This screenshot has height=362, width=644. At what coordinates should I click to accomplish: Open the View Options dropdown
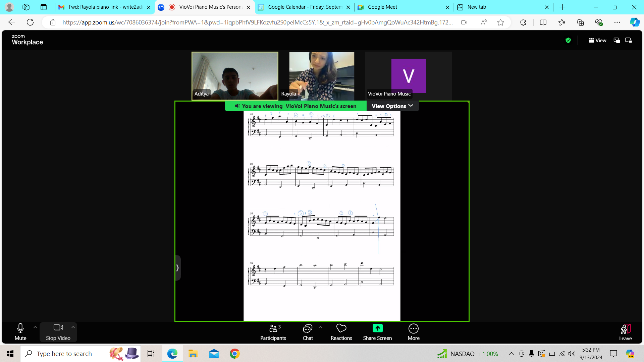pos(392,106)
